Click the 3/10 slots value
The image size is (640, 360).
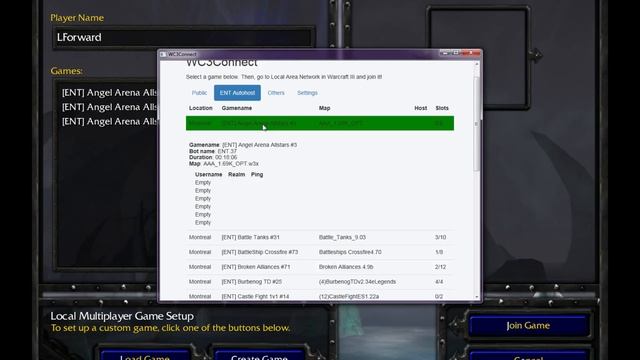pyautogui.click(x=440, y=237)
